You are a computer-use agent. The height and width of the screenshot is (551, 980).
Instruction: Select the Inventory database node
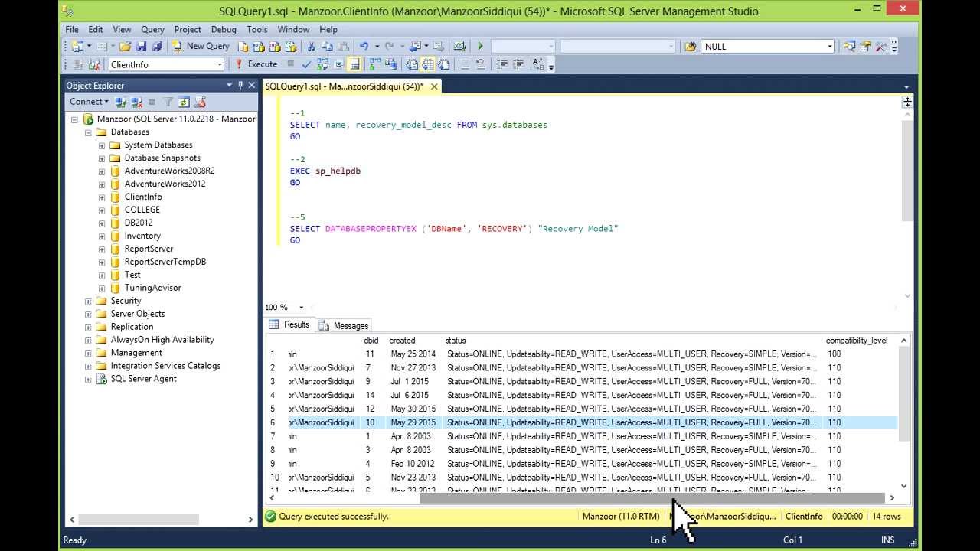[142, 236]
